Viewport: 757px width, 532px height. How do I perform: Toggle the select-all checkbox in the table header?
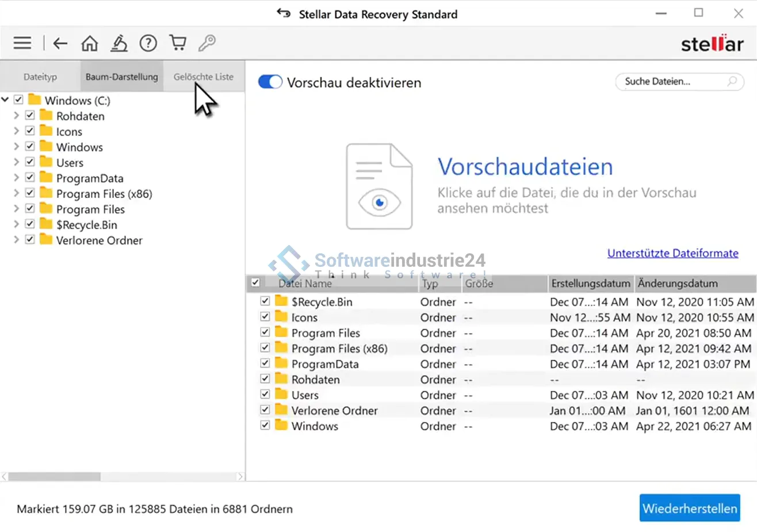(255, 282)
